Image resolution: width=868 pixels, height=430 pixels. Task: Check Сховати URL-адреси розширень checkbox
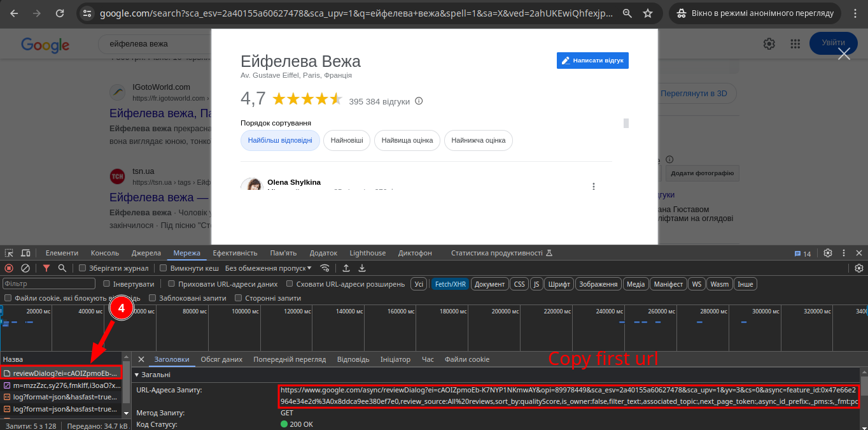tap(290, 283)
